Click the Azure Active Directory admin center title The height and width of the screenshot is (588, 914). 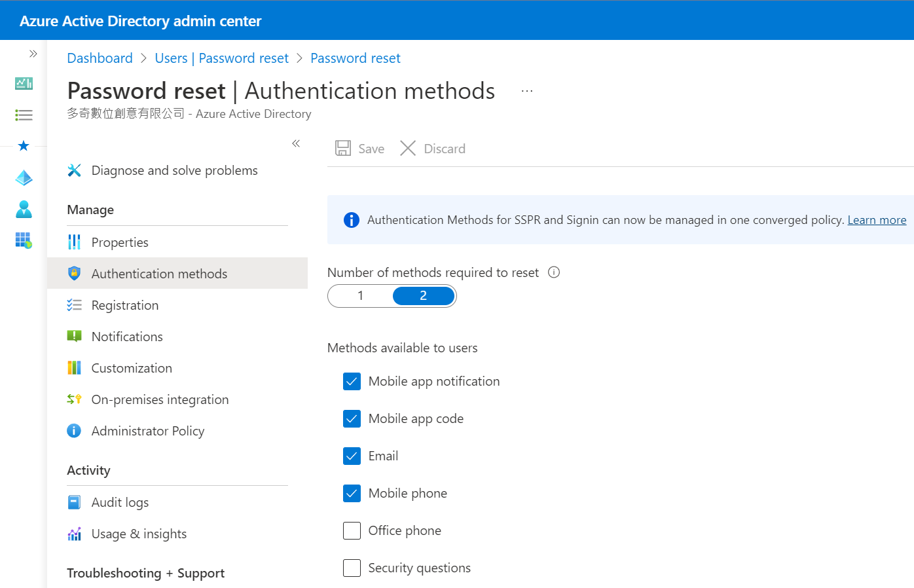[x=140, y=21]
